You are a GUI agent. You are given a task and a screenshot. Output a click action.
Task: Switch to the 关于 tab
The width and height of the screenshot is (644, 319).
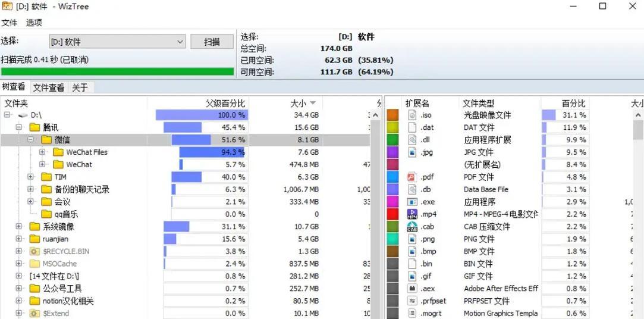pos(80,87)
